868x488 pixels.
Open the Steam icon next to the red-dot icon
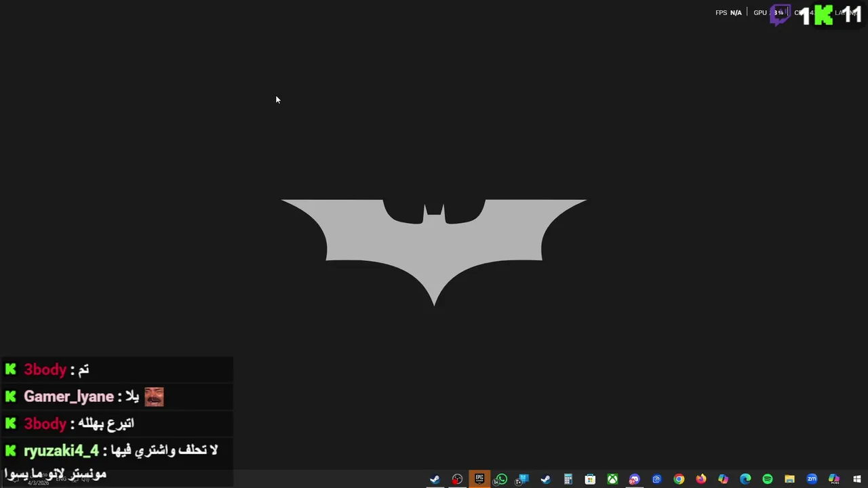click(435, 479)
